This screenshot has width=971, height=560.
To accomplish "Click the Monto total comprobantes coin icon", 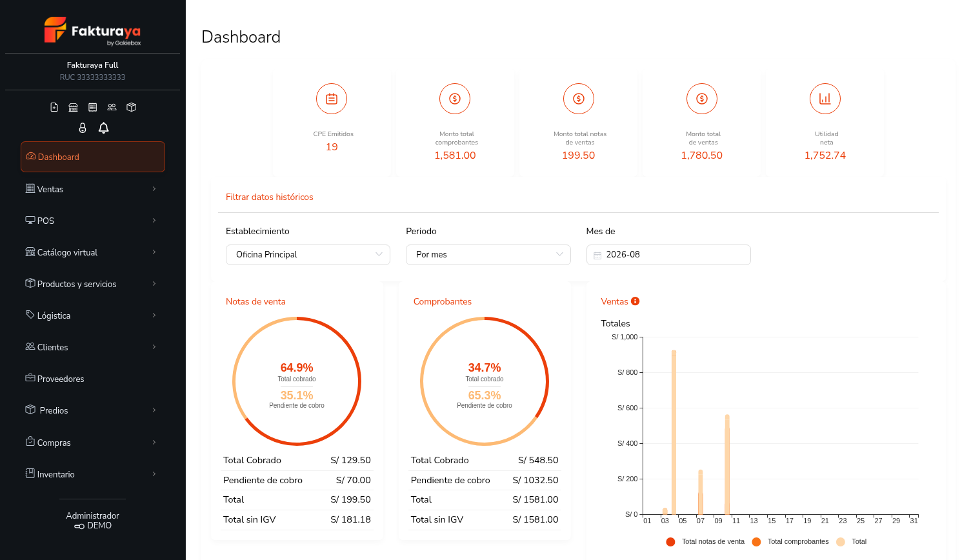I will point(455,99).
